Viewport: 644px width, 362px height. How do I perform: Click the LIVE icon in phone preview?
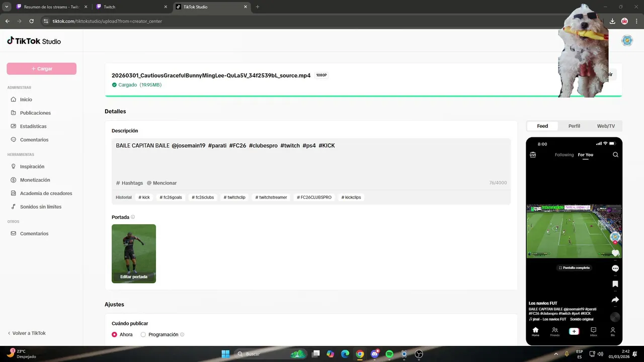[533, 155]
